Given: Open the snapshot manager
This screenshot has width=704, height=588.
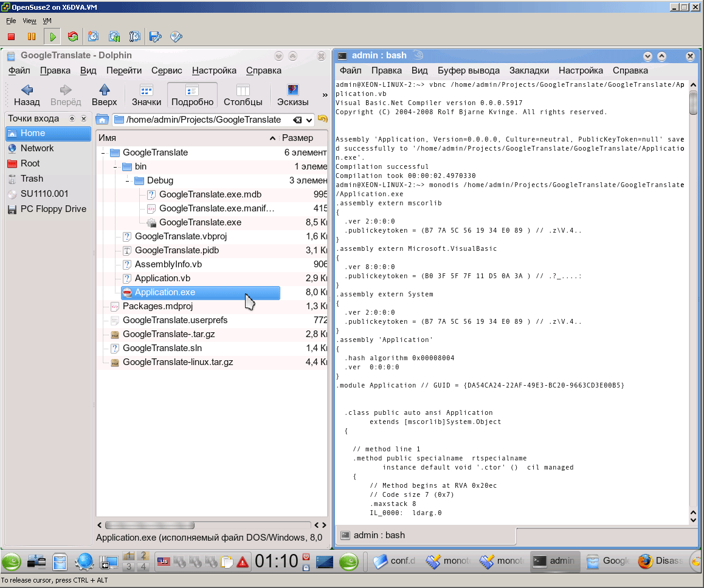Looking at the screenshot, I should tap(135, 37).
